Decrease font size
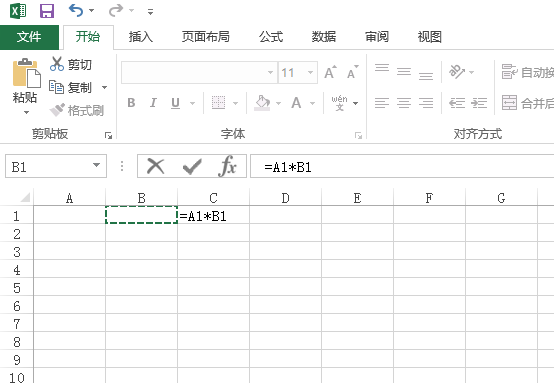The width and height of the screenshot is (554, 383). click(x=352, y=72)
